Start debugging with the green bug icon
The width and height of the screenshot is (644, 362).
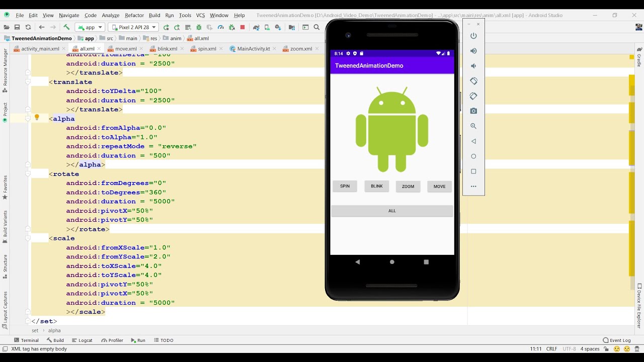(199, 27)
